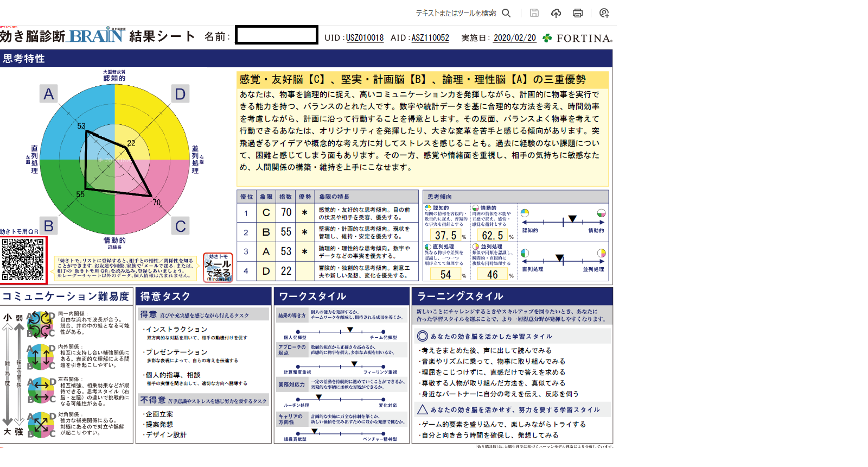Click the gray A label by the radar chart
The width and height of the screenshot is (868, 467).
pyautogui.click(x=49, y=94)
